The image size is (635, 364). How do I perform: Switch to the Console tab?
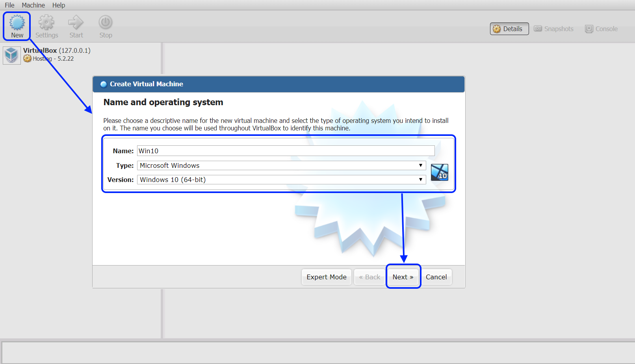click(x=602, y=29)
